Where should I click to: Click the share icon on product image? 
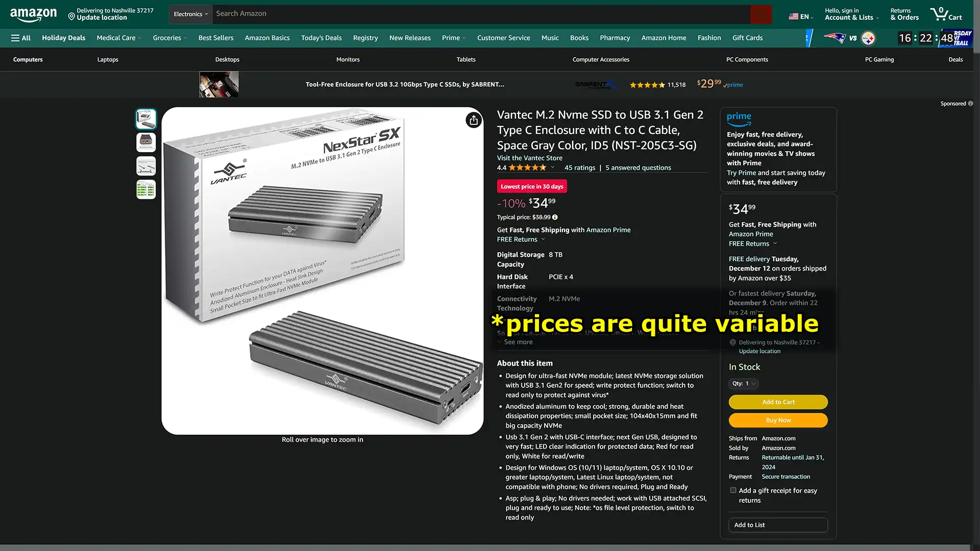473,120
